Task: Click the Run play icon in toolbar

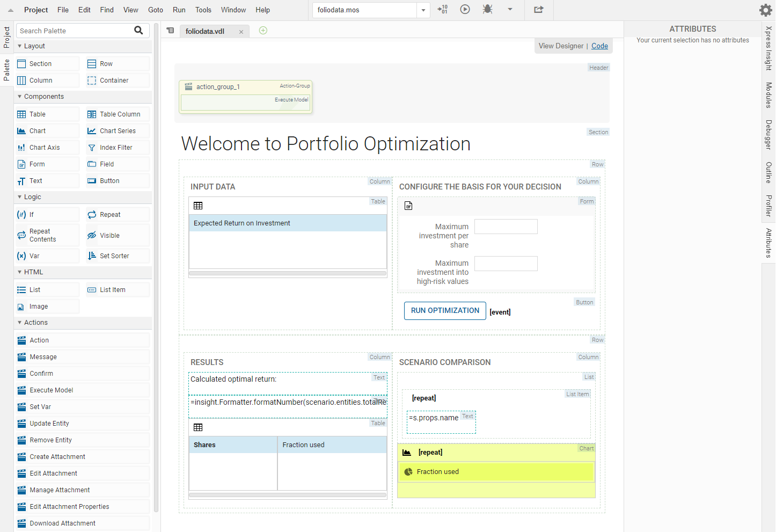Action: [465, 9]
